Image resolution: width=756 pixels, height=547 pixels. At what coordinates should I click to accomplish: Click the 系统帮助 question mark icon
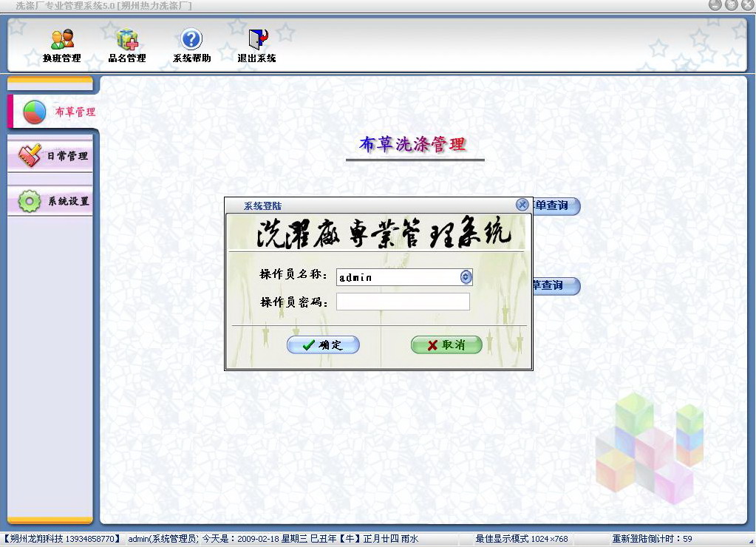coord(191,39)
